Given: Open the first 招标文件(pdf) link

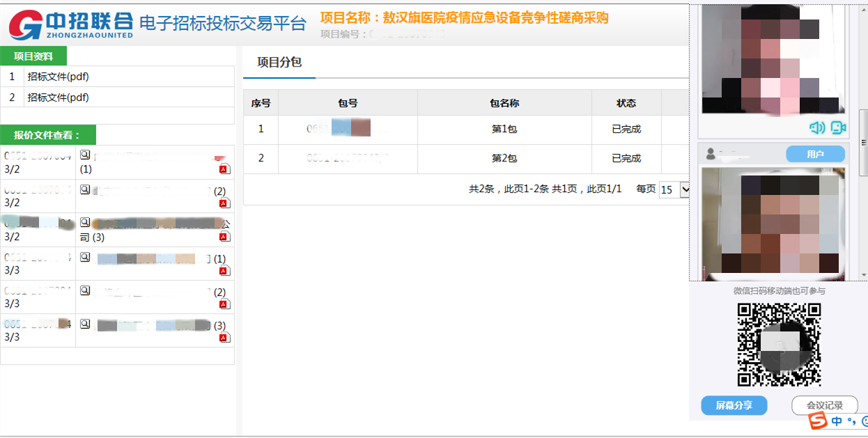Looking at the screenshot, I should 59,77.
